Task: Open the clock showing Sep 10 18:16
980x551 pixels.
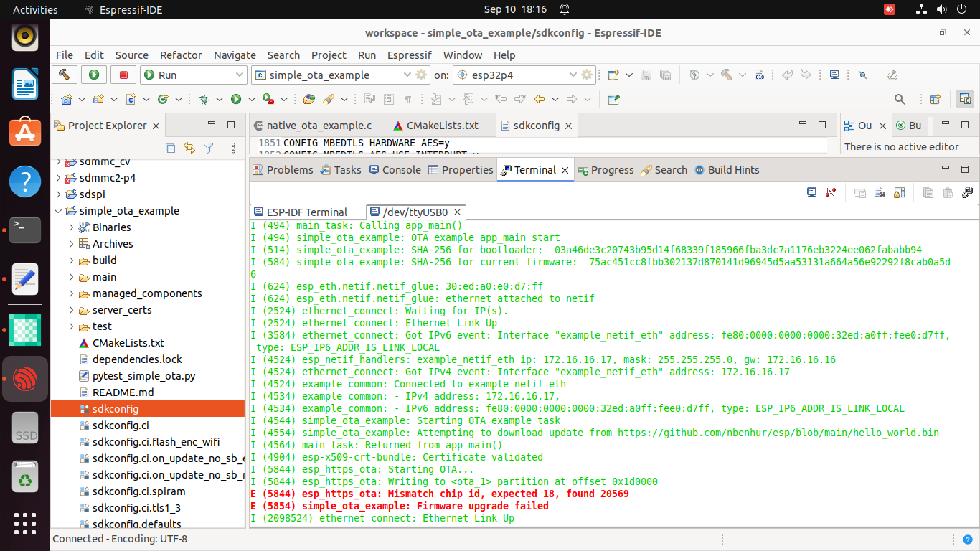Action: tap(515, 9)
